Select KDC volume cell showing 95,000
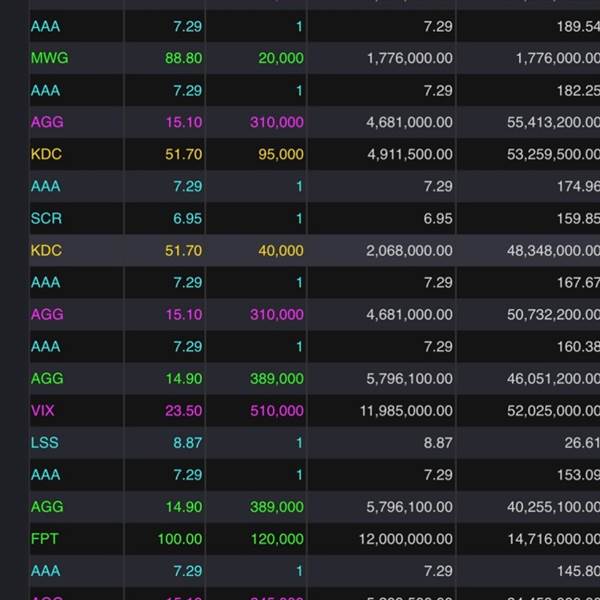Screen dimensions: 600x600 coord(280,154)
